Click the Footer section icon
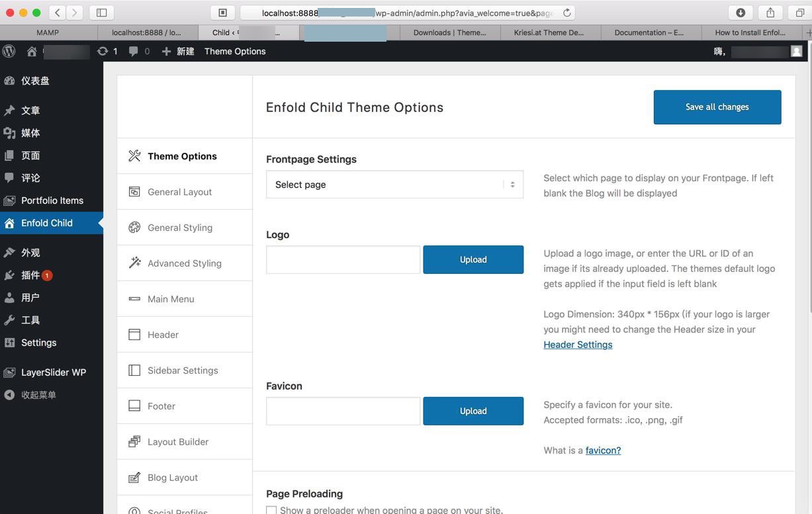Viewport: 812px width, 514px height. coord(134,406)
